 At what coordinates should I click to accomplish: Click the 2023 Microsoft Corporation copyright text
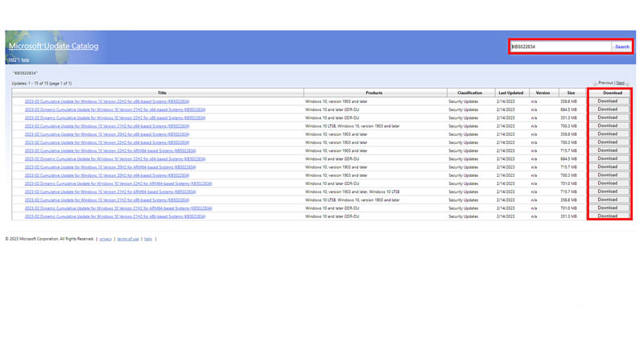click(x=50, y=239)
